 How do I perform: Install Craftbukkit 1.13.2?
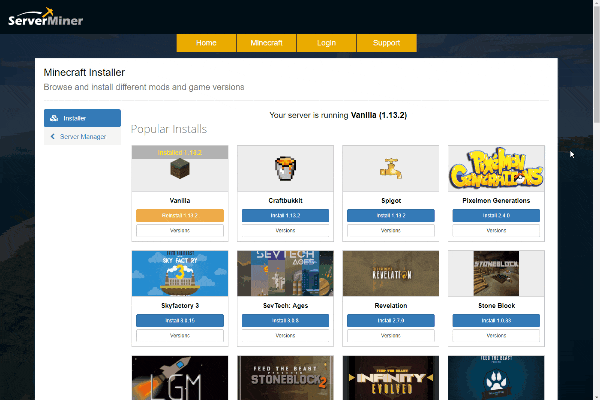coord(285,216)
